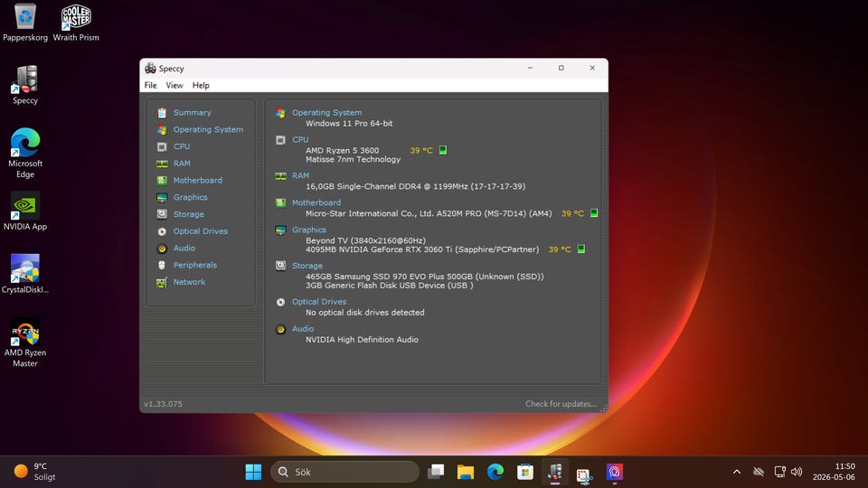Click the CPU icon in summary panel
The image size is (868, 488).
[280, 140]
